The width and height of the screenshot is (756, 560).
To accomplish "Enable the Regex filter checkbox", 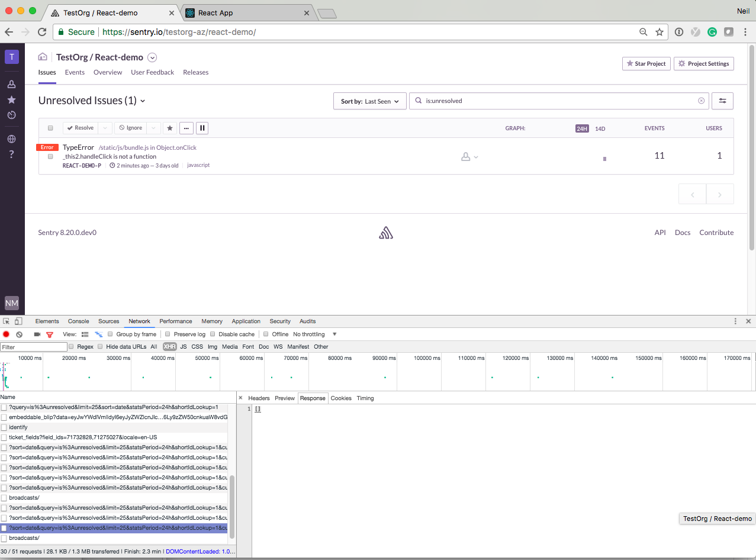I will [x=72, y=347].
